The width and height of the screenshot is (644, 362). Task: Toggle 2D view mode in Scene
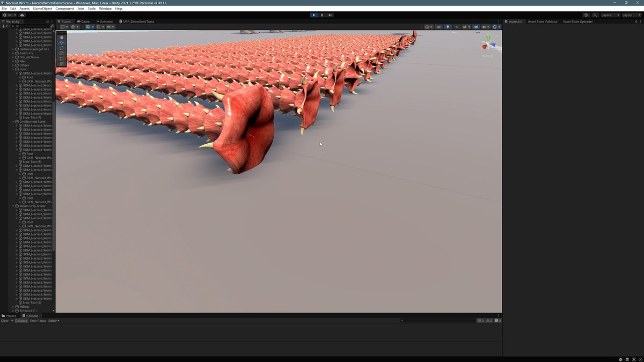point(438,27)
